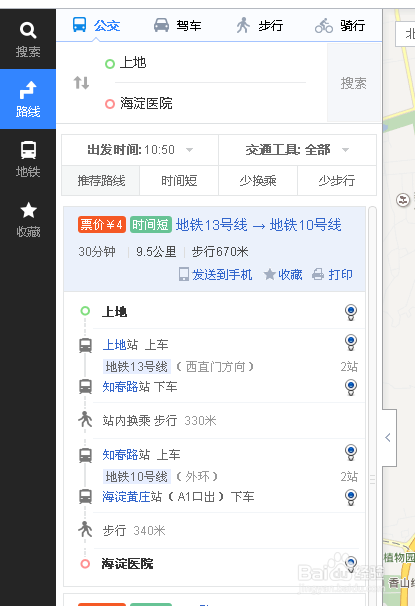The height and width of the screenshot is (606, 415).
Task: Click the map pin icon beside 知春路站 下车
Action: (351, 387)
